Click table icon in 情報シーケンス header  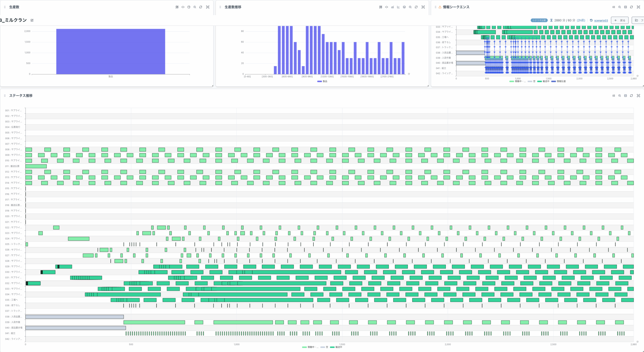click(625, 7)
